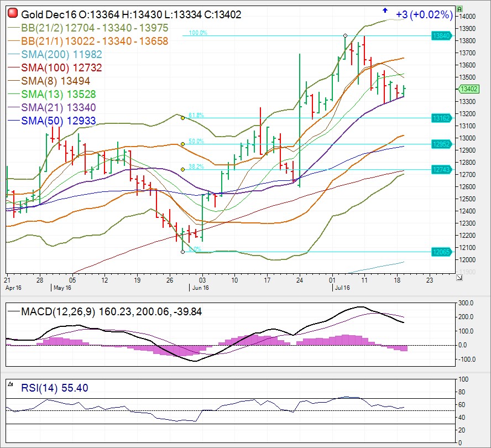Select the BB(21/1) indicator legend
This screenshot has height=448, width=491.
[94, 41]
